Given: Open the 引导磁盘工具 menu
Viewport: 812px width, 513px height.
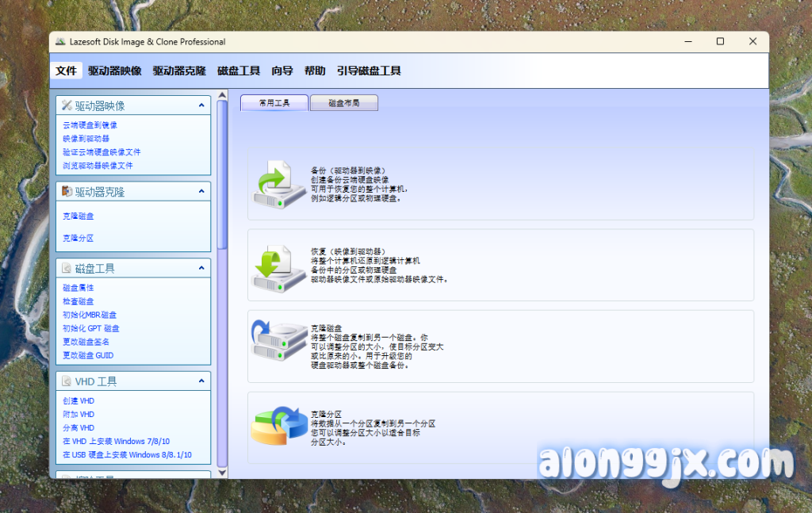Looking at the screenshot, I should point(369,71).
